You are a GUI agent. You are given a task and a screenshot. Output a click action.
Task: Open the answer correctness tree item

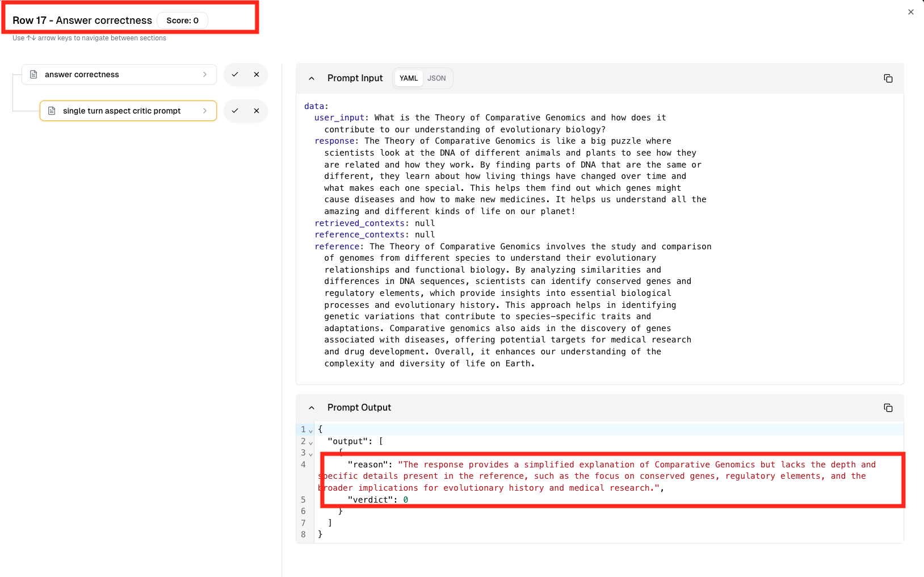(x=119, y=74)
